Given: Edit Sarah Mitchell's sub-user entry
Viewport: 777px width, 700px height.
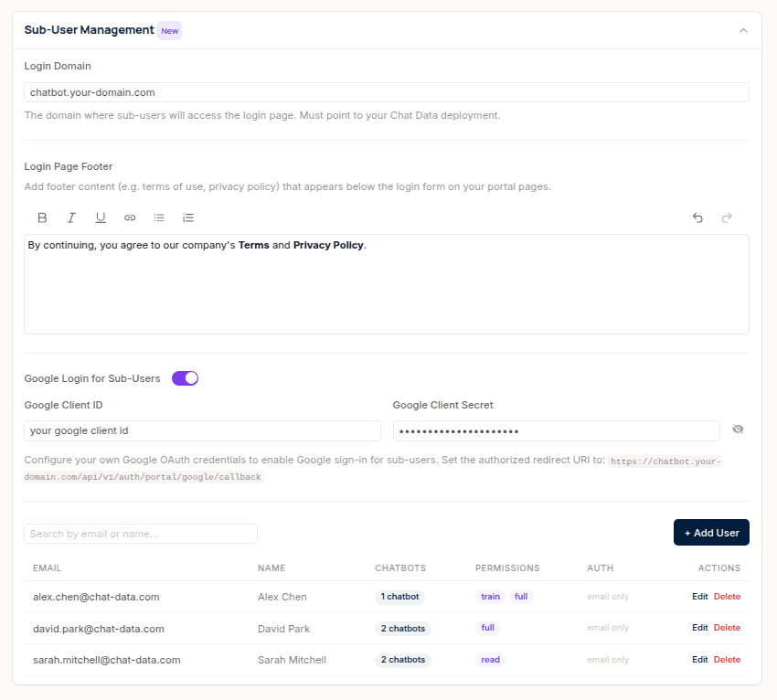Looking at the screenshot, I should (699, 659).
